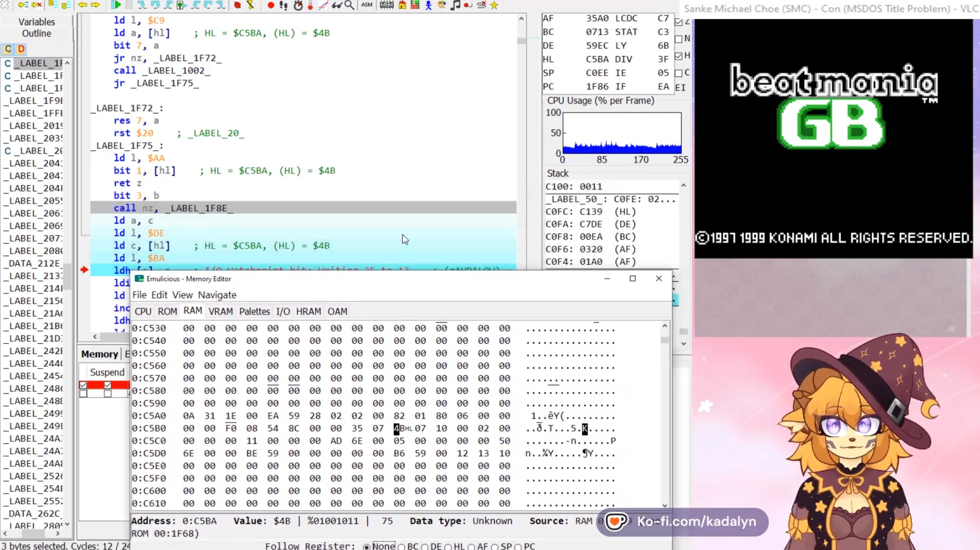Toggle the H flag checkbox

[679, 56]
